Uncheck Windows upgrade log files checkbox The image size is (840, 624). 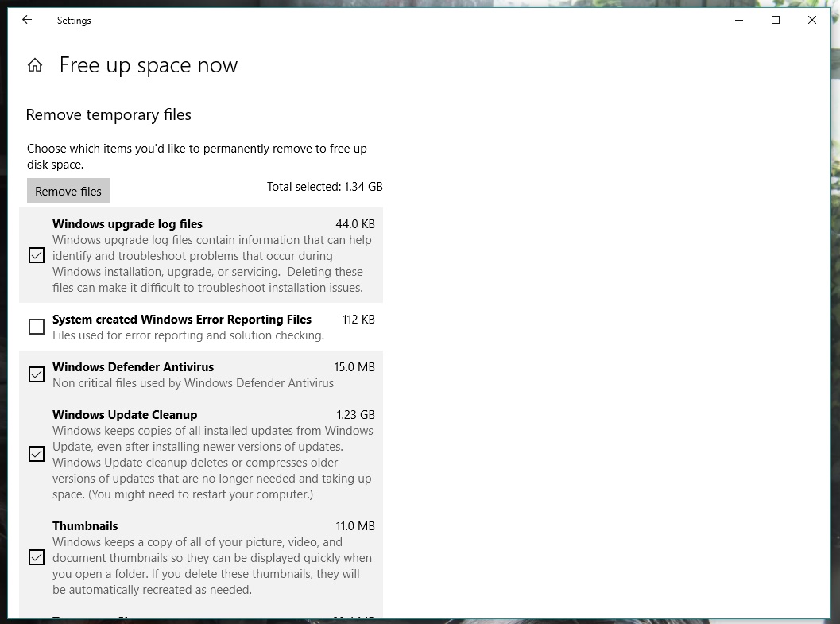point(37,256)
